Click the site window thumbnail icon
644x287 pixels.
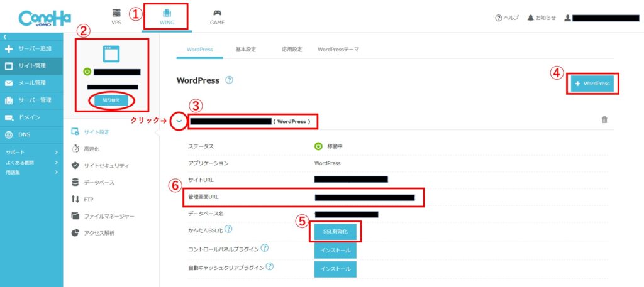[x=111, y=54]
